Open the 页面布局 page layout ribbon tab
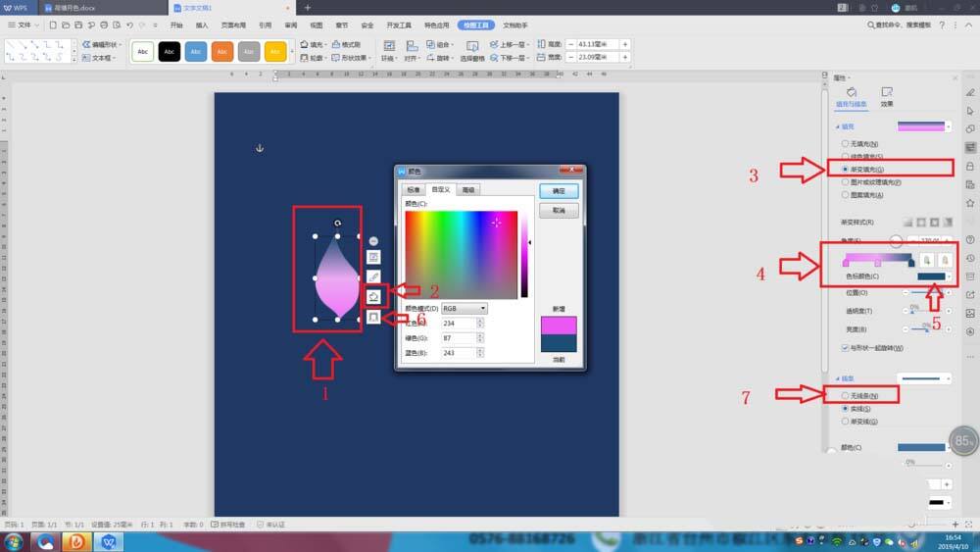 click(x=233, y=25)
